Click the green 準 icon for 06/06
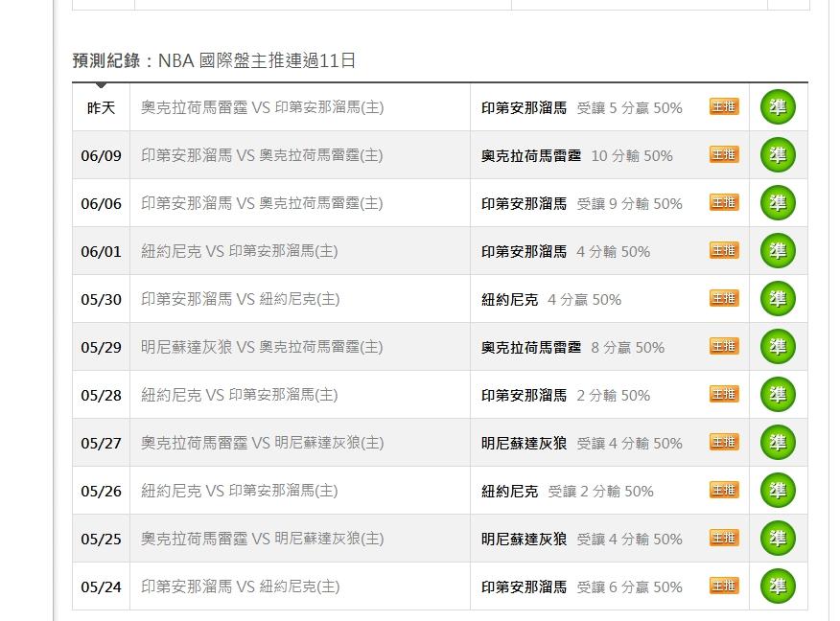This screenshot has height=621, width=840. coord(778,203)
